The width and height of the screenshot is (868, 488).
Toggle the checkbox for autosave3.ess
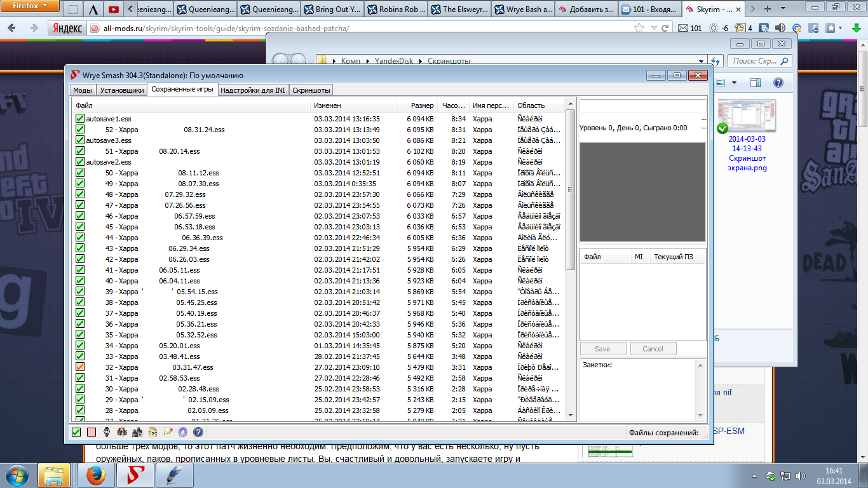[x=79, y=140]
